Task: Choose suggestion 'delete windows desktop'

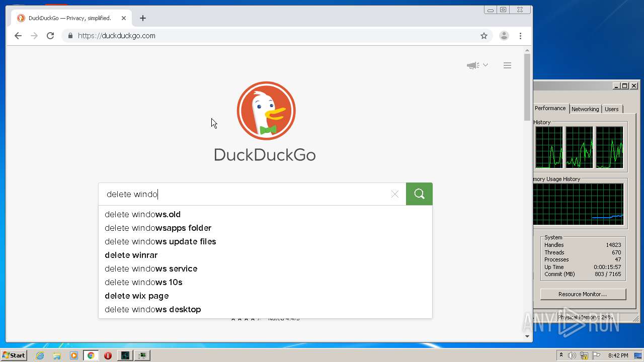Action: 265,309
